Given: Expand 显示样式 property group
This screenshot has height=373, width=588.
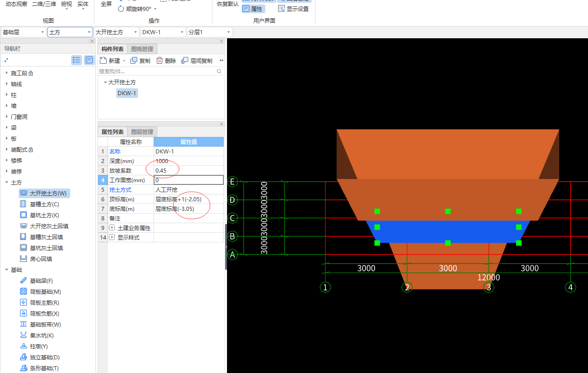Looking at the screenshot, I should (x=112, y=238).
